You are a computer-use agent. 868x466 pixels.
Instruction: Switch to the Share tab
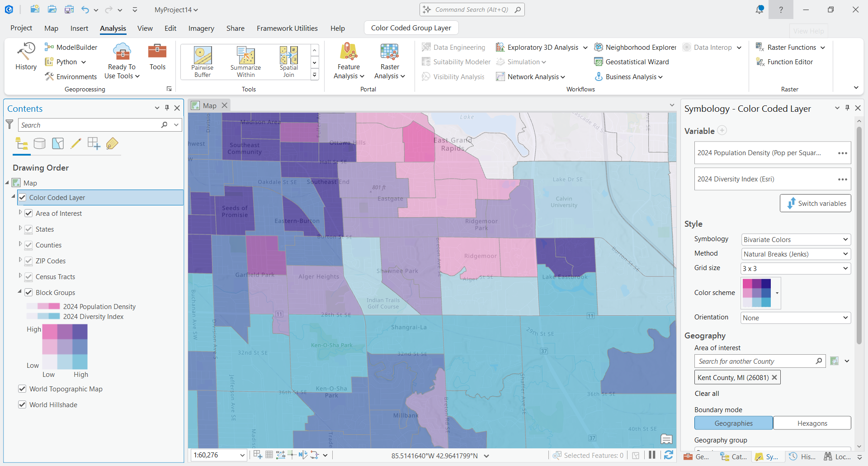pyautogui.click(x=236, y=28)
